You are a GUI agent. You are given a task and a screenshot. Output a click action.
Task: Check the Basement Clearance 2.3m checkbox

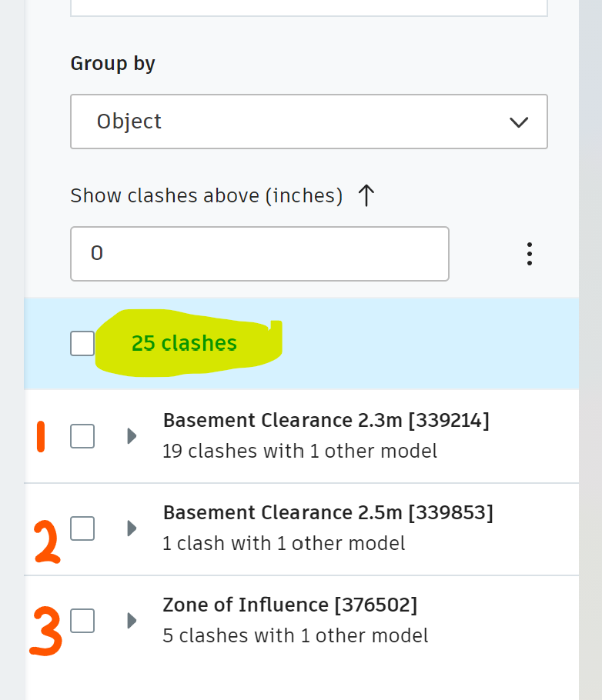click(82, 436)
